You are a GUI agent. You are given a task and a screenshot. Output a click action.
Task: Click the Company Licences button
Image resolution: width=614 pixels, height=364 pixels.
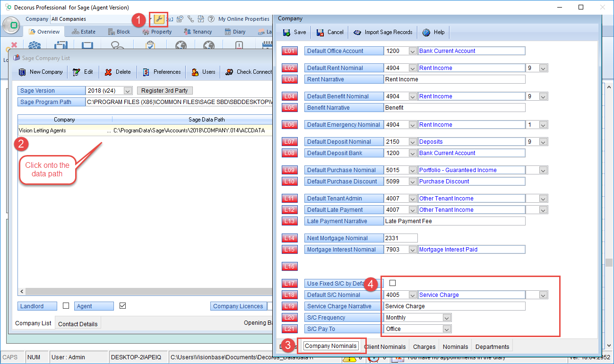tap(238, 306)
